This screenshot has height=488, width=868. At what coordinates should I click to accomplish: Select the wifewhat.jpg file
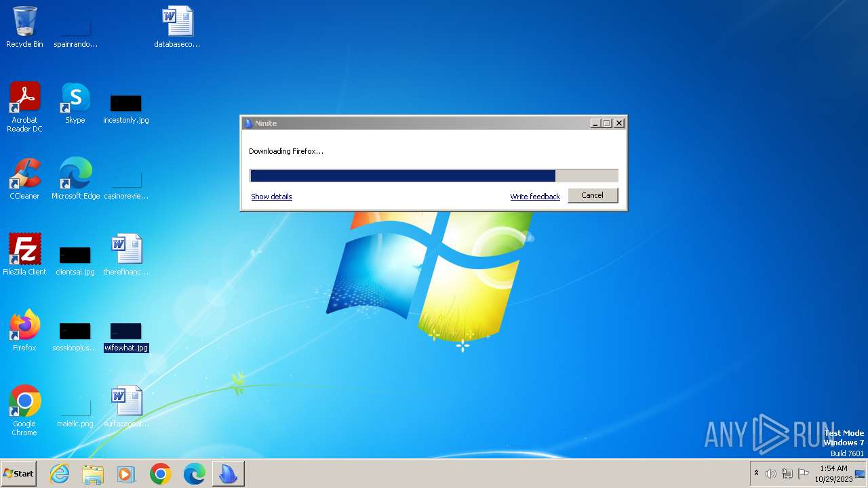click(x=126, y=336)
